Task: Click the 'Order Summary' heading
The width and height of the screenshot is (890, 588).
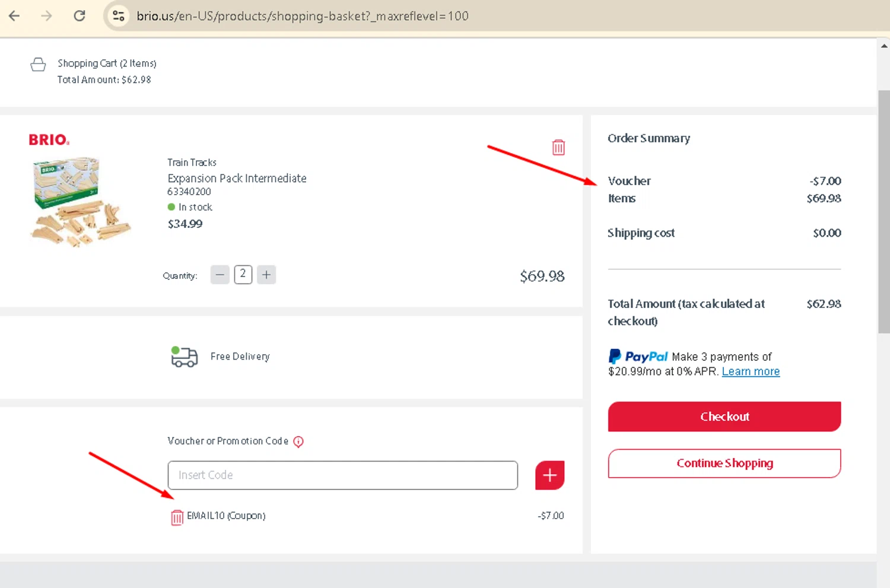Action: [649, 138]
